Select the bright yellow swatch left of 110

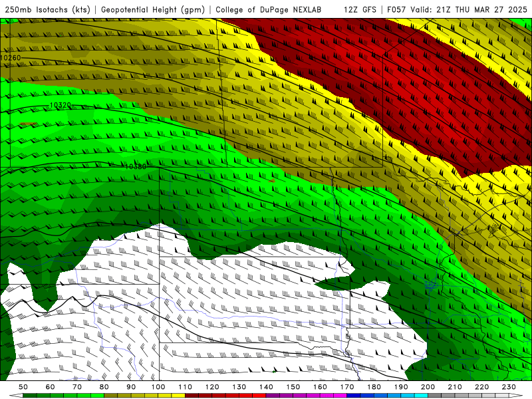tap(178, 396)
